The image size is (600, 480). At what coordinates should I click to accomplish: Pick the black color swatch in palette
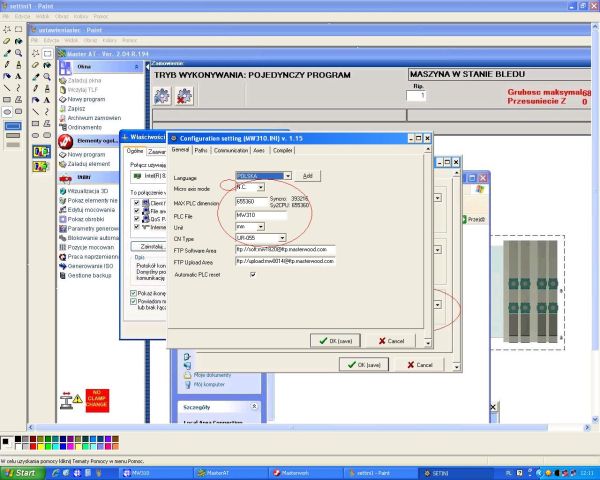point(18,439)
